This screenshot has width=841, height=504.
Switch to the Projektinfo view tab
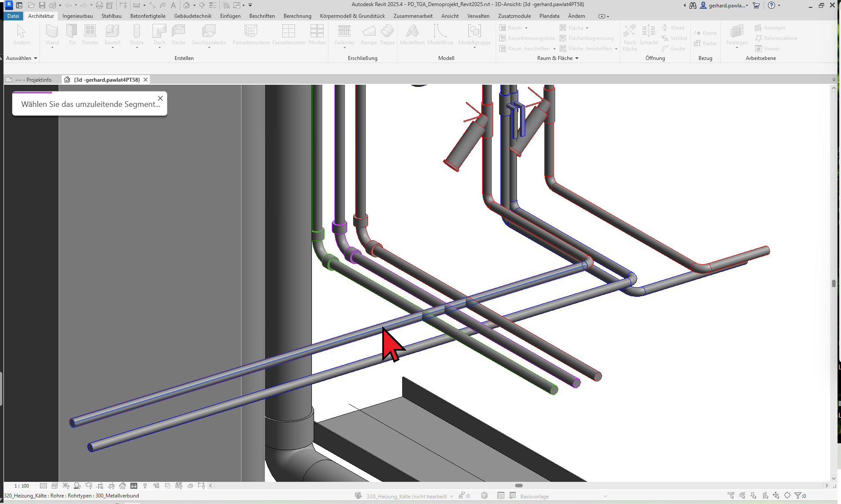[34, 80]
